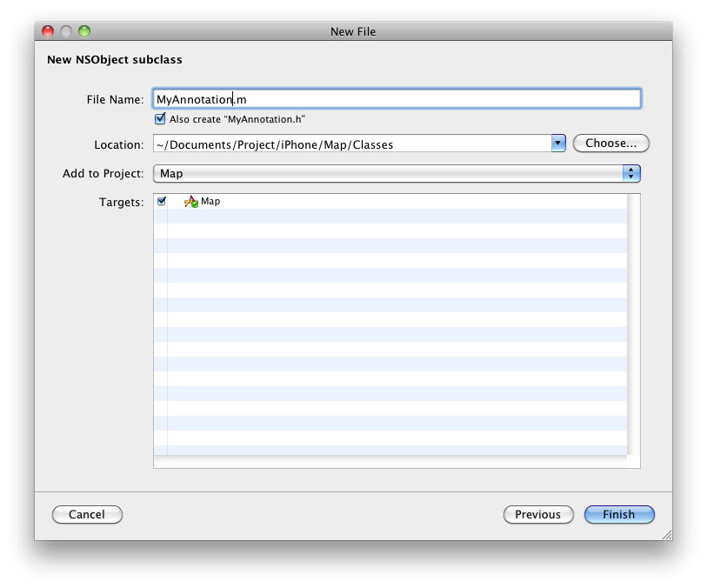Click the Choose... location button

click(611, 144)
